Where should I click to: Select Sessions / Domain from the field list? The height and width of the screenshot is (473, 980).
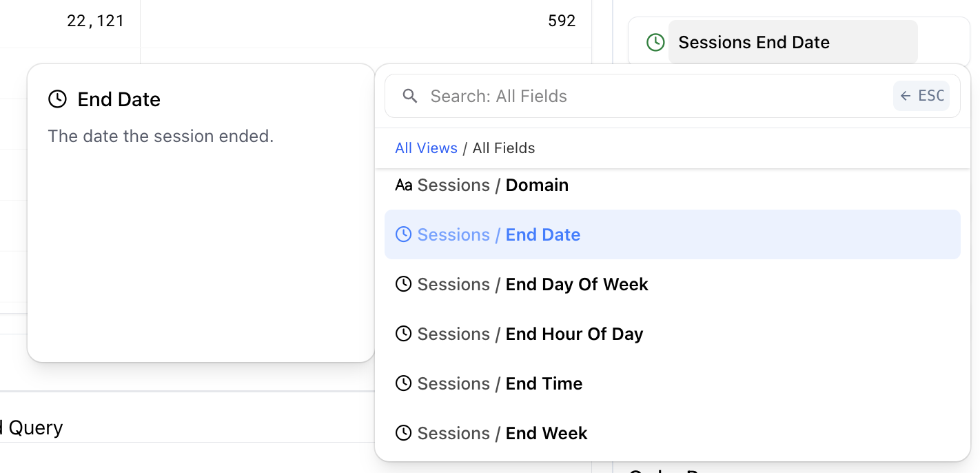coord(493,185)
